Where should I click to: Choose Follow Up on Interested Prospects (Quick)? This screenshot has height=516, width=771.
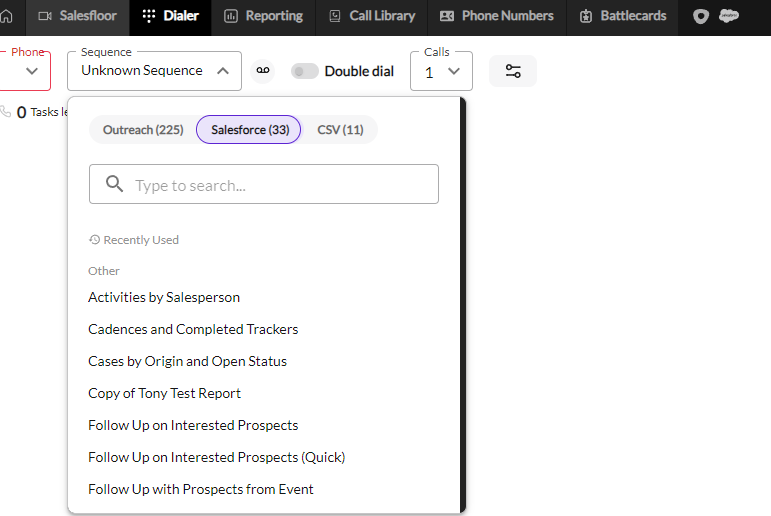click(216, 457)
